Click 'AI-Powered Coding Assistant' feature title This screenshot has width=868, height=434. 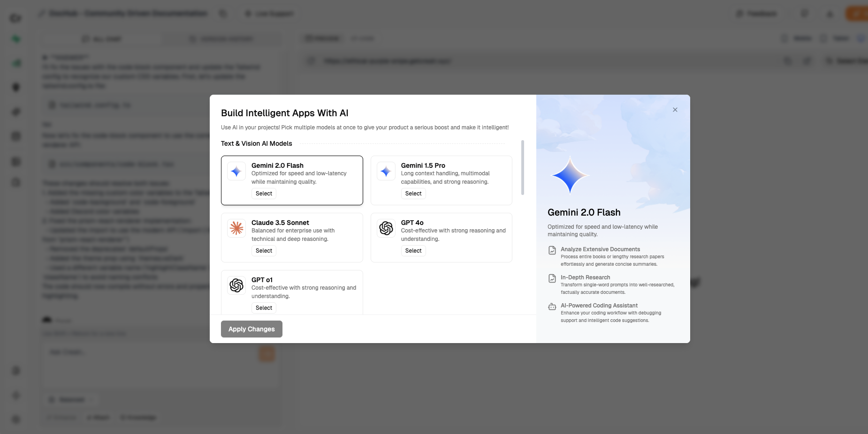tap(599, 306)
